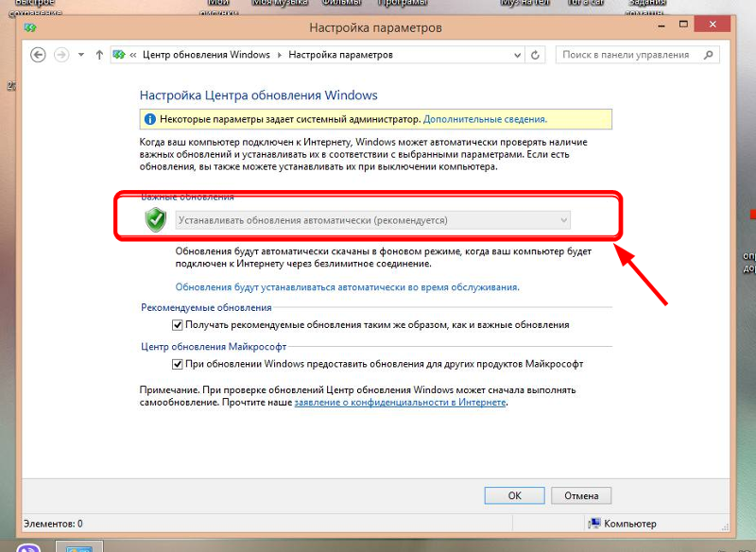Open 'заявление о конфиденциальности в Интернете' link

click(400, 402)
